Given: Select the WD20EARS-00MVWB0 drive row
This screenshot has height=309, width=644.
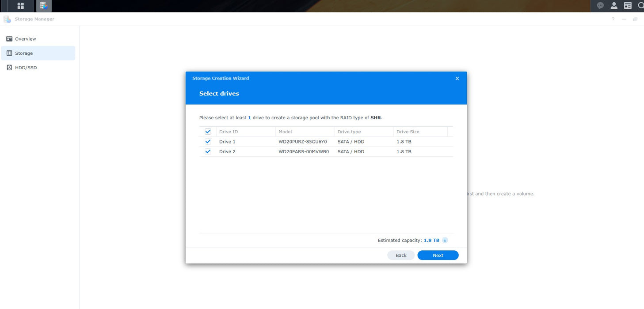Looking at the screenshot, I should pyautogui.click(x=304, y=151).
